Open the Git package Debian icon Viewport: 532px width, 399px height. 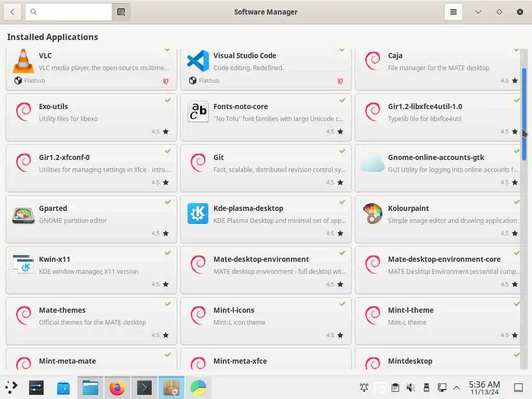pos(198,163)
